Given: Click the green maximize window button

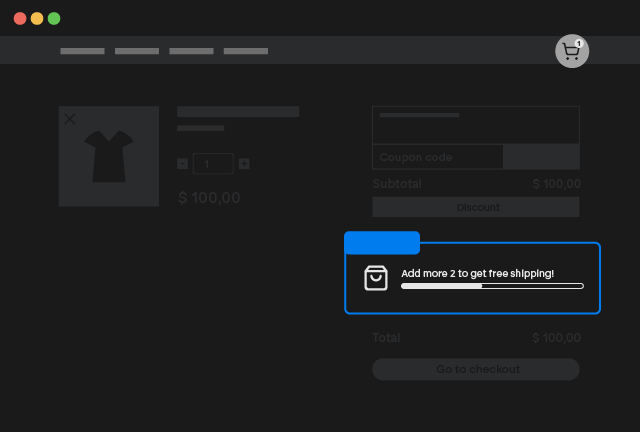Looking at the screenshot, I should click(54, 18).
